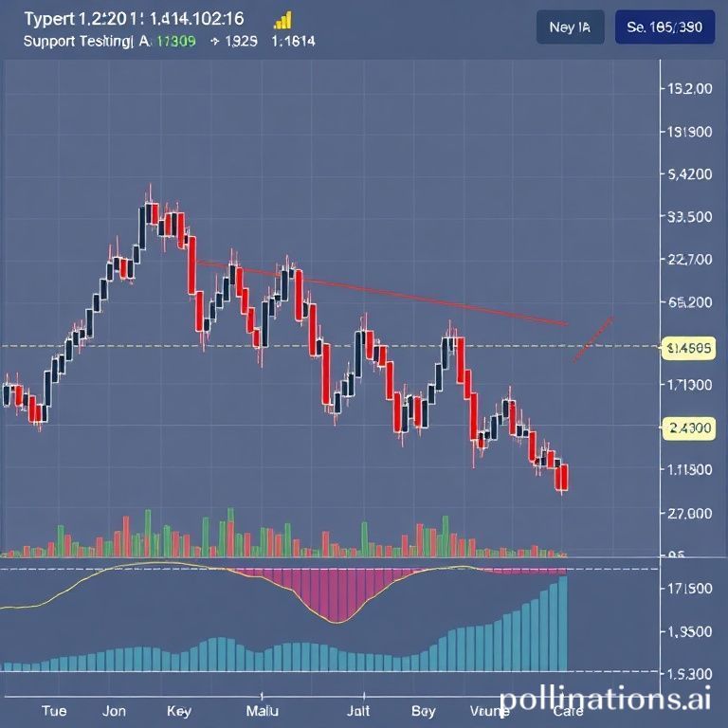Select the red descending trendline

(x=379, y=293)
